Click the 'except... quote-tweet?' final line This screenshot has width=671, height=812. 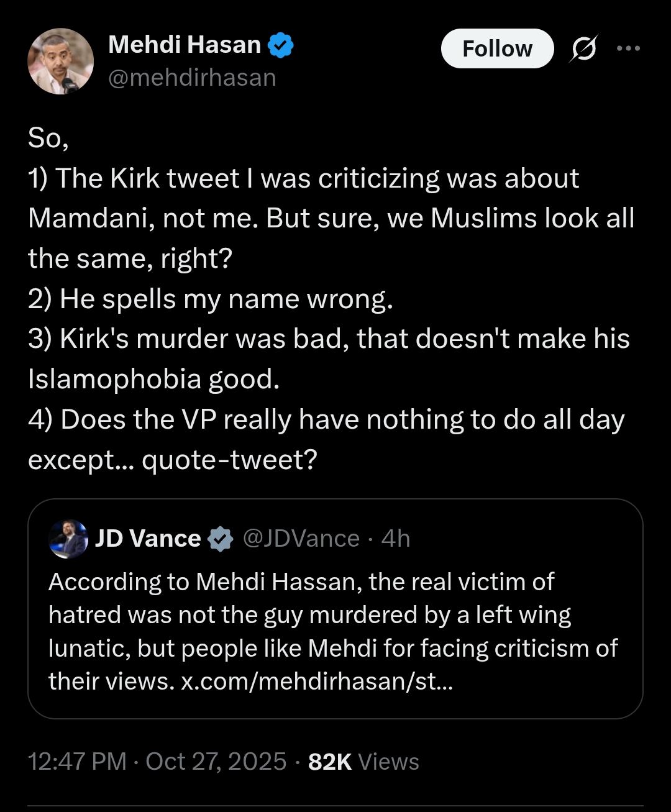(x=173, y=460)
